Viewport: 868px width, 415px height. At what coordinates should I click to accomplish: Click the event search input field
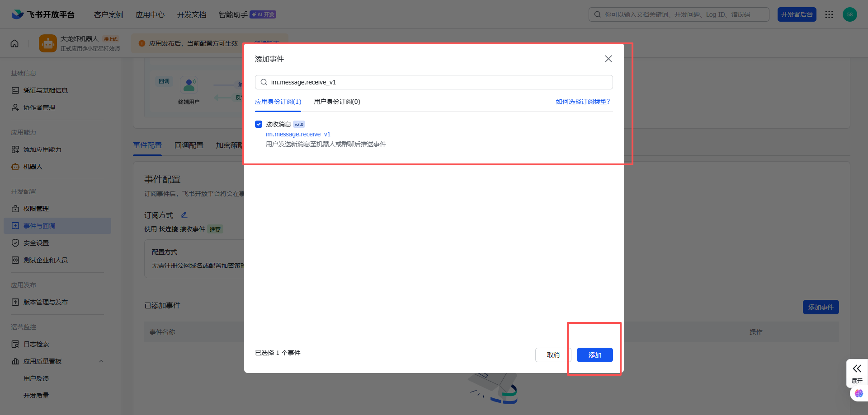coord(434,82)
